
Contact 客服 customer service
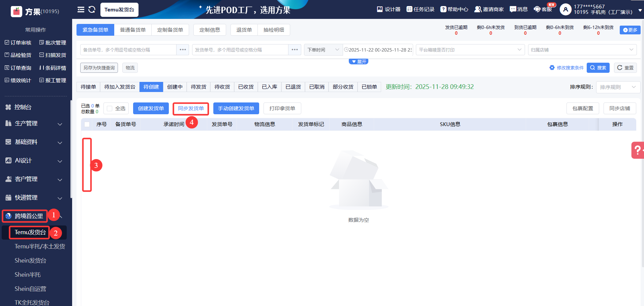pos(543,9)
